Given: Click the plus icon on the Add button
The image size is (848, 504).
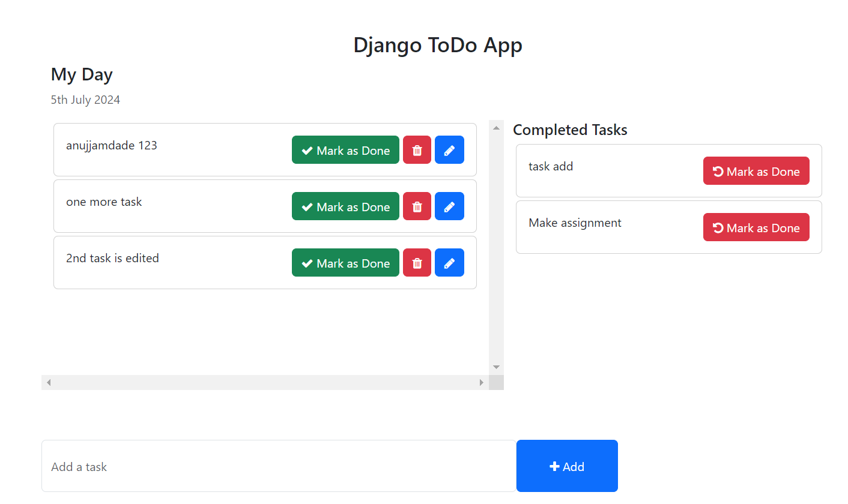Looking at the screenshot, I should click(x=554, y=466).
